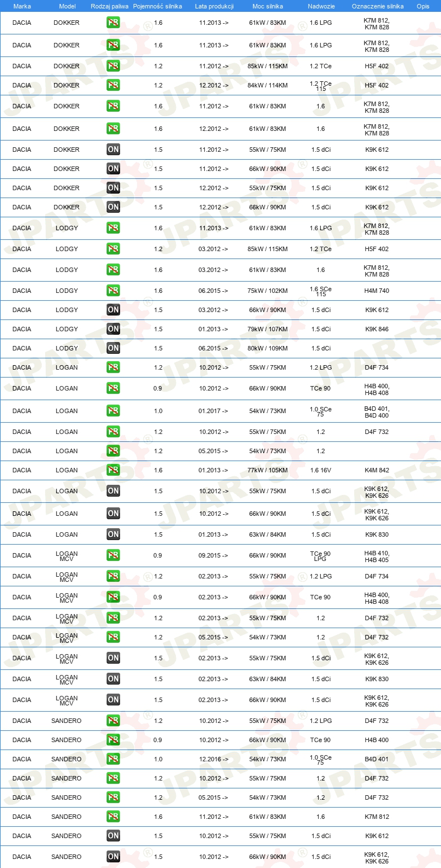Viewport: 441px width, 868px height.
Task: Click the PB fuel icon for Logan K4M 842
Action: pos(113,470)
